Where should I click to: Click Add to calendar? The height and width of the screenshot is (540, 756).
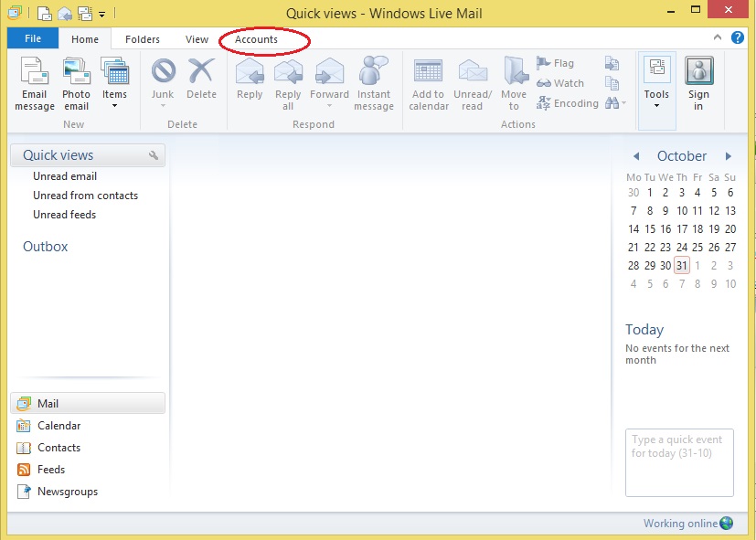[x=429, y=85]
